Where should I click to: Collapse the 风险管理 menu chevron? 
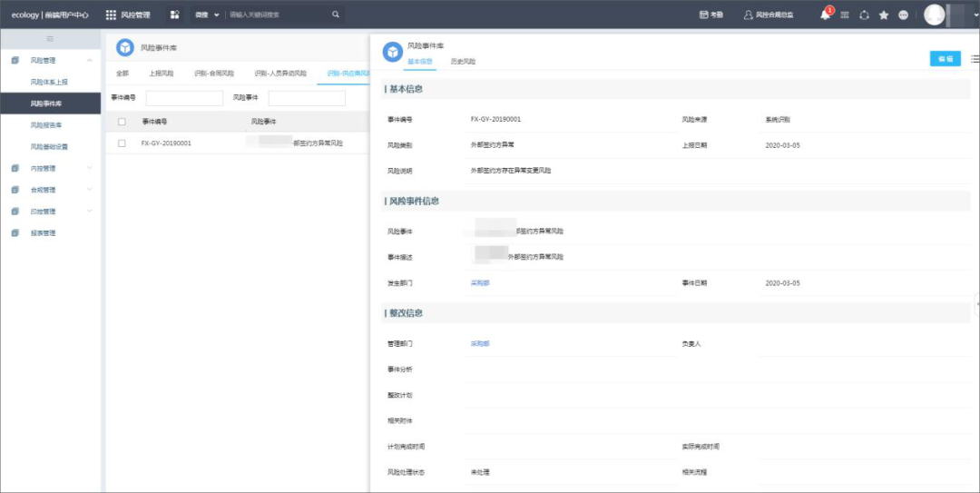[x=89, y=61]
